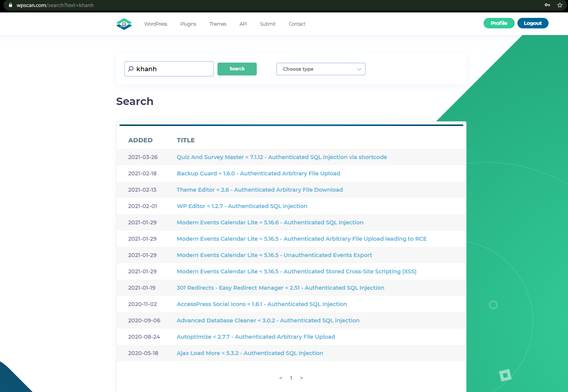Screen dimensions: 568x392
Task: Click the ADDED column header
Action: pos(140,140)
